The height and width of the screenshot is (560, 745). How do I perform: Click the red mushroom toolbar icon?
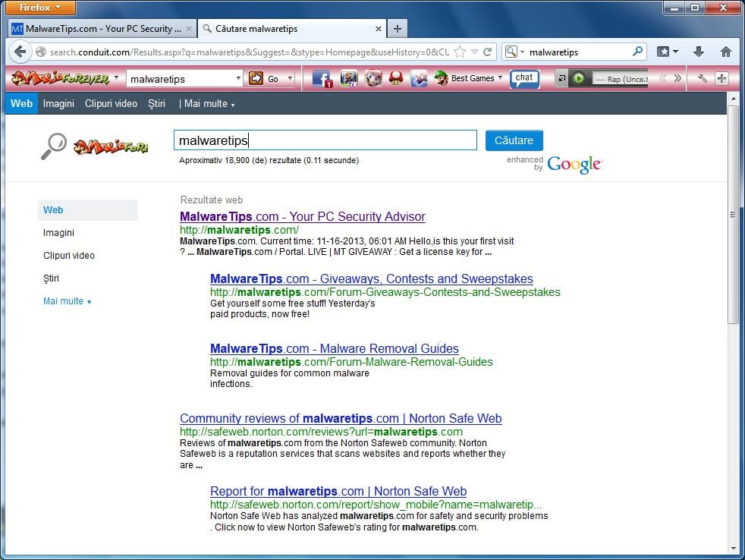[396, 78]
